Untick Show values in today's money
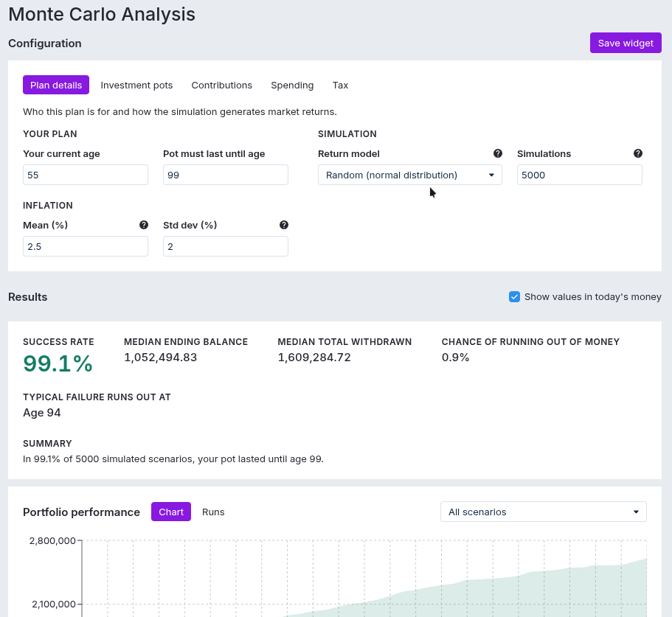Screen dimensions: 672x617 click(x=514, y=297)
